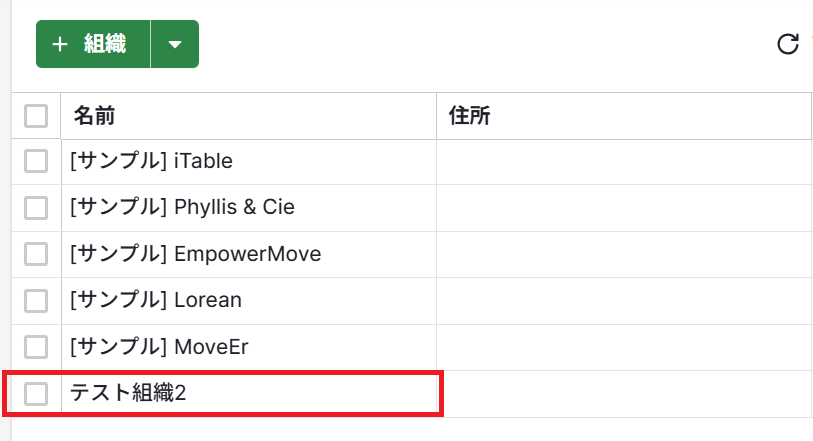Toggle the select-all header checkbox
Screen dimensions: 813x441
point(36,116)
